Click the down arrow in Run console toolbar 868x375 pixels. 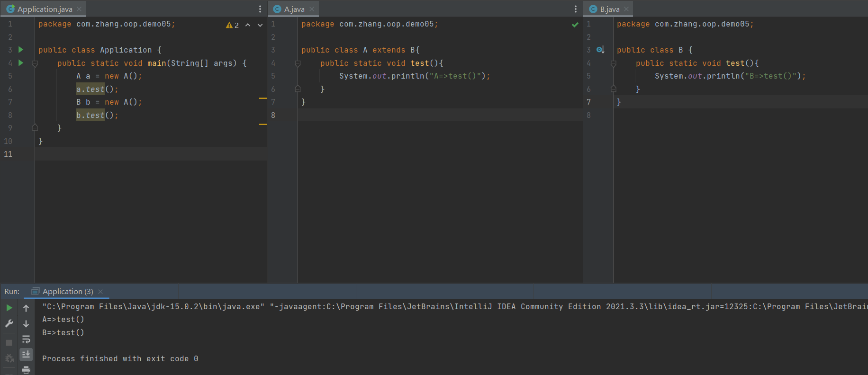click(26, 324)
